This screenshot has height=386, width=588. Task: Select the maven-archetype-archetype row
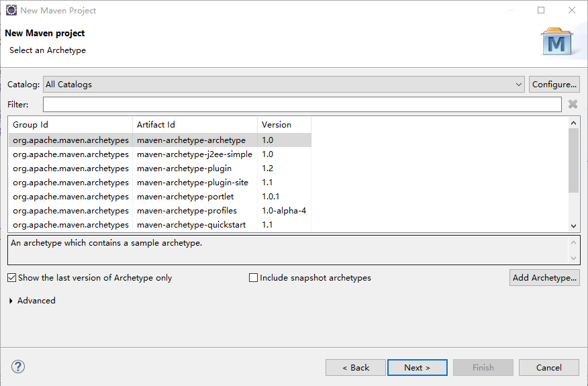tap(160, 140)
